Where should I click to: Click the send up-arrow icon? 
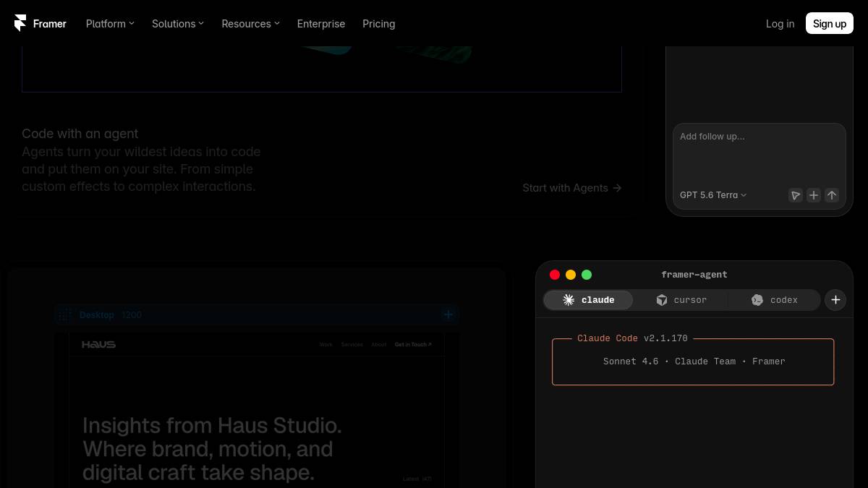pos(832,195)
